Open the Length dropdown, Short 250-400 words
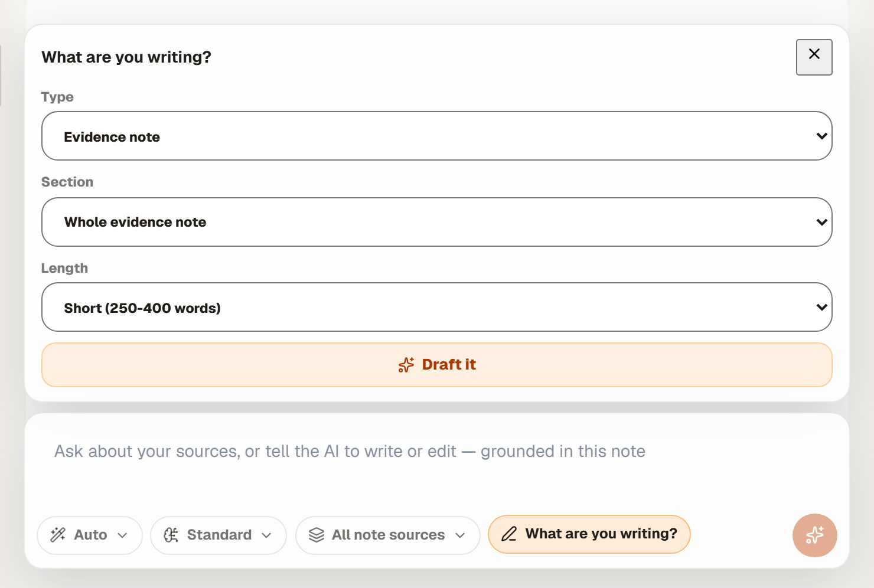Viewport: 874px width, 588px height. click(x=436, y=307)
